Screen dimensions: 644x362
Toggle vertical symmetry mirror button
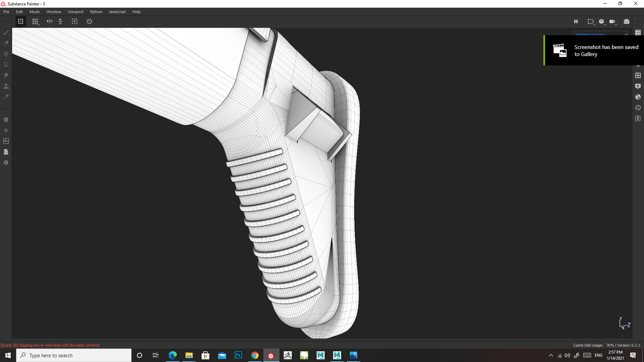coord(60,21)
